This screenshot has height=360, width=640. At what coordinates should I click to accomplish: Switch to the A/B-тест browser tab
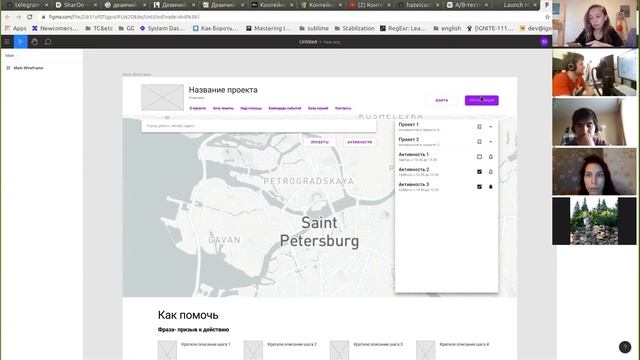466,5
